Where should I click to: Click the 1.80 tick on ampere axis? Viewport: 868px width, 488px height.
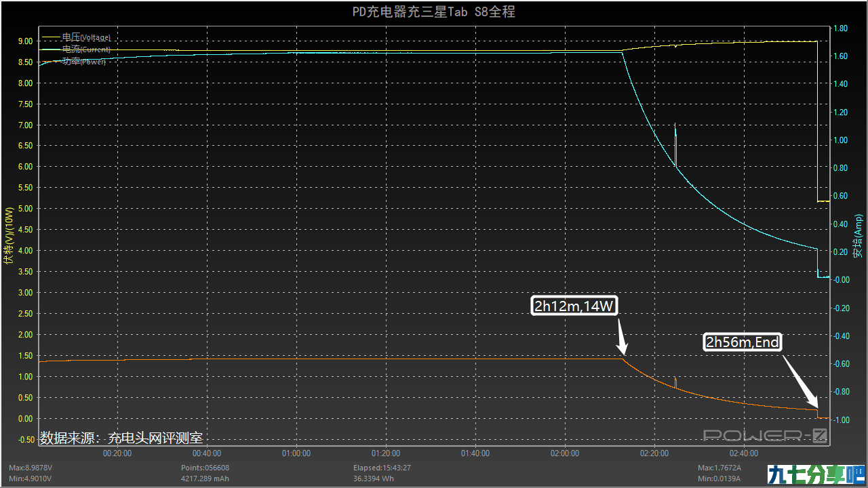[x=840, y=28]
